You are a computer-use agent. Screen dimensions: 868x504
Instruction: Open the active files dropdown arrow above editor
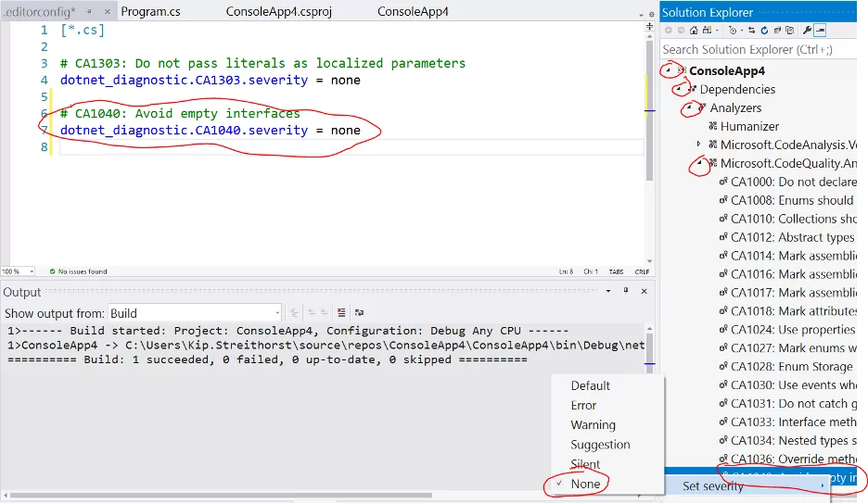641,15
